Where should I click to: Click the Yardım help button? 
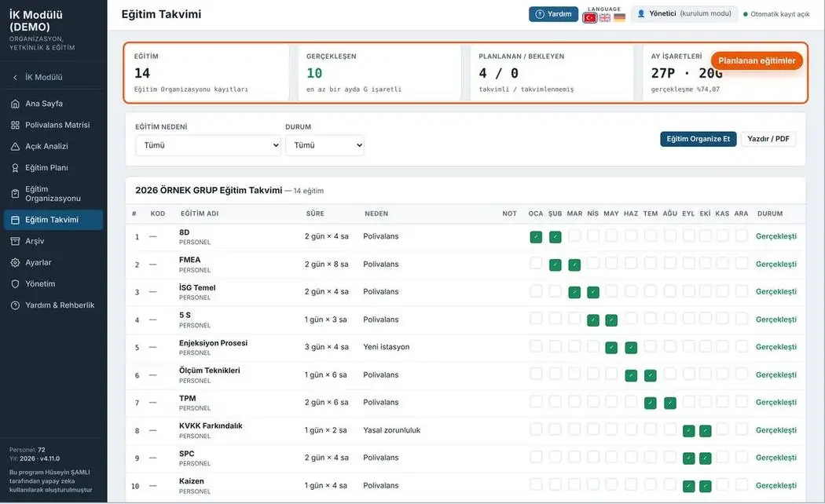553,14
